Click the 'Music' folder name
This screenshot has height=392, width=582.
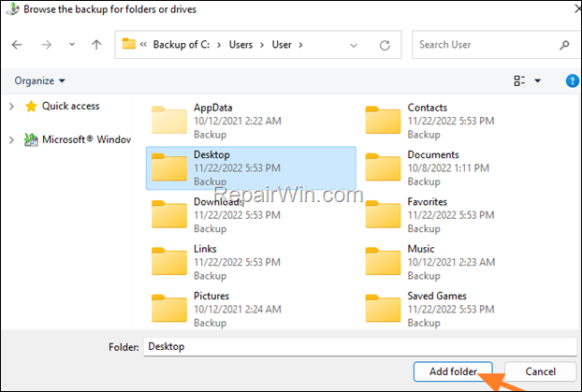tap(421, 249)
